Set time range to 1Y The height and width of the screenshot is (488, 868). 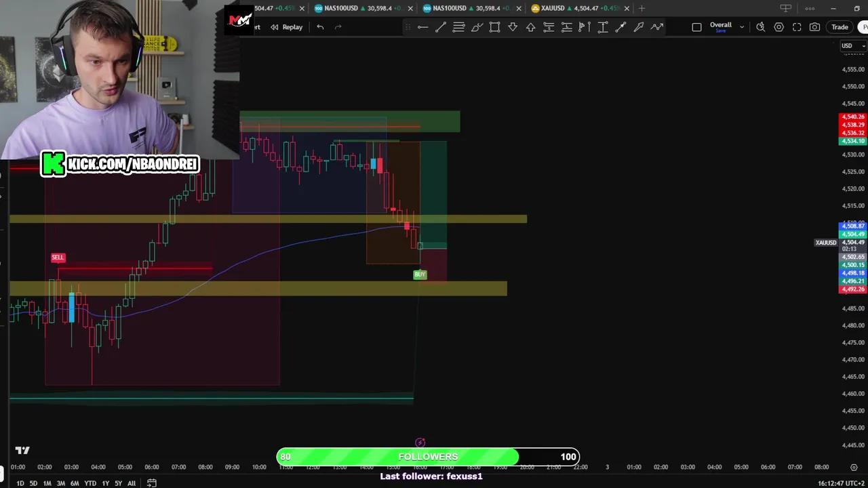pos(105,483)
